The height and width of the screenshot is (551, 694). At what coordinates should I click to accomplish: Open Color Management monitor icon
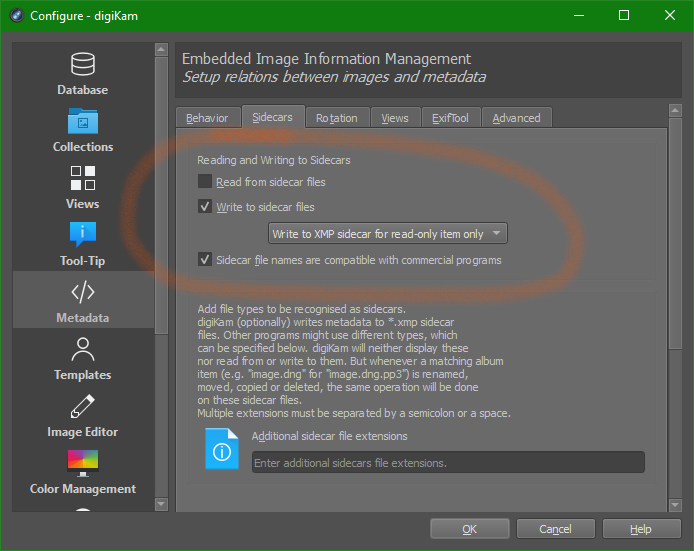pyautogui.click(x=83, y=464)
